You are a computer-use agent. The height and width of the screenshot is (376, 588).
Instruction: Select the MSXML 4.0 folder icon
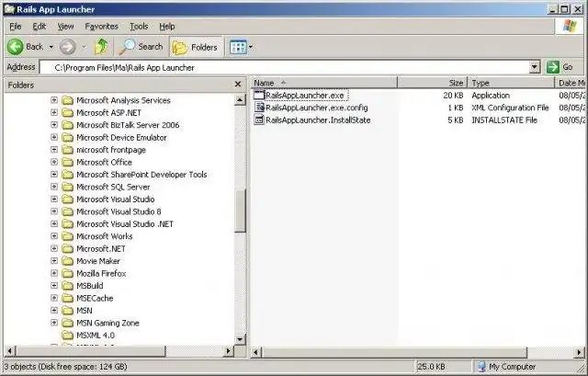(x=67, y=336)
